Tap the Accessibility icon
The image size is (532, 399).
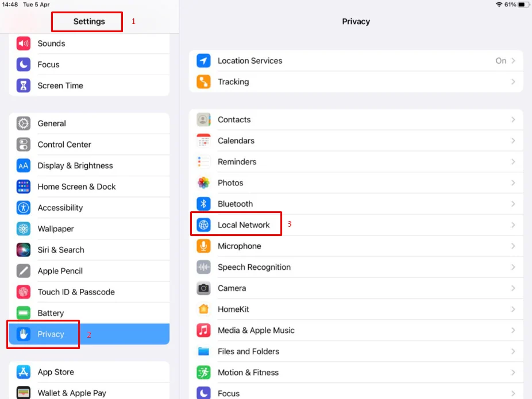[24, 207]
